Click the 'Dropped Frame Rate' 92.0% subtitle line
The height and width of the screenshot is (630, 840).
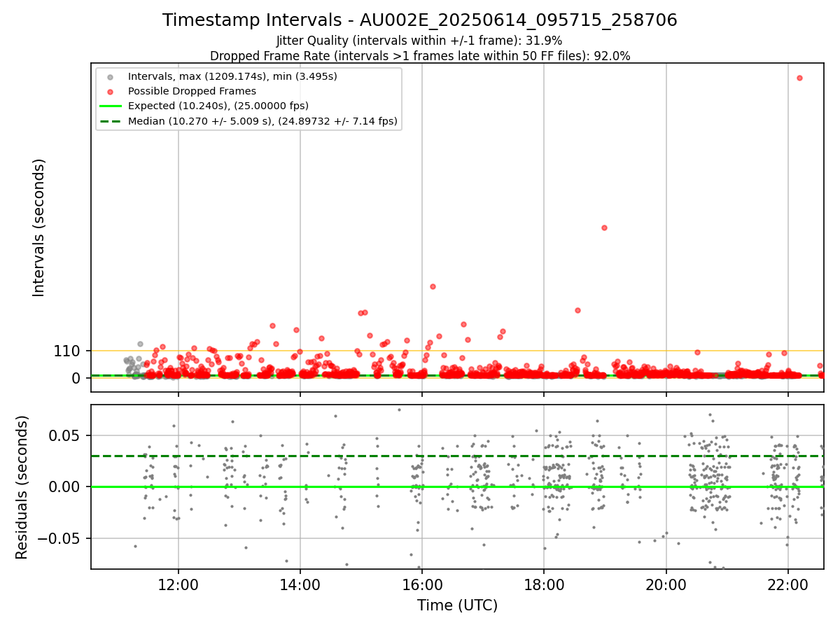(420, 56)
